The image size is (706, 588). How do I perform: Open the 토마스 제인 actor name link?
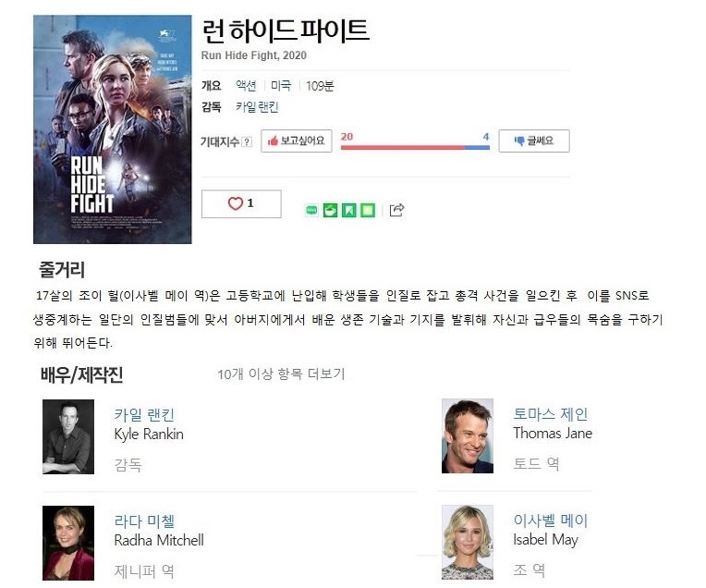tap(550, 414)
